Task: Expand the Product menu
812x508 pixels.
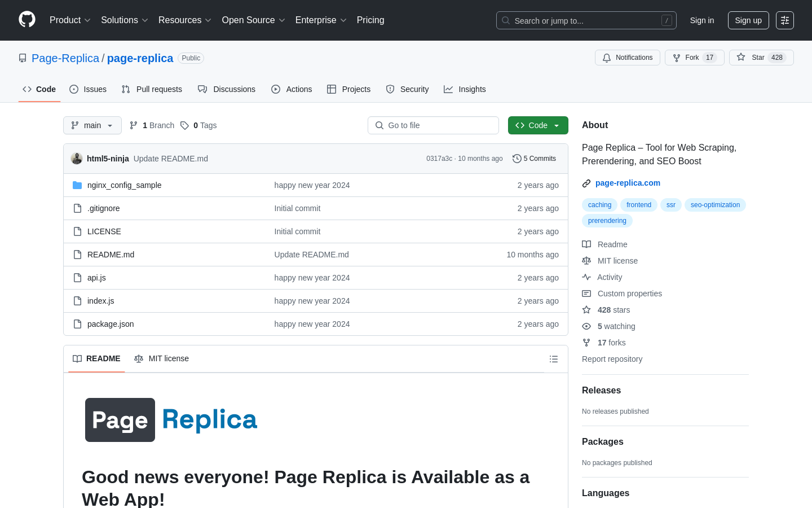Action: coord(70,20)
